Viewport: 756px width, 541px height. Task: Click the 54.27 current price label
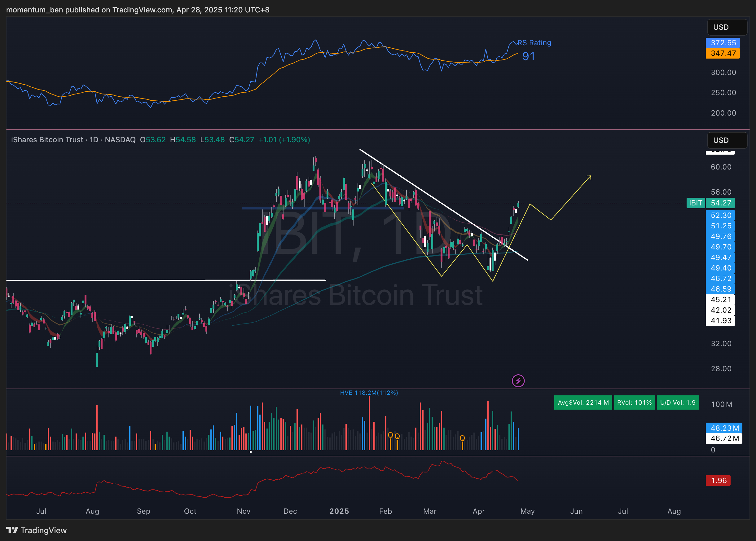pyautogui.click(x=721, y=203)
